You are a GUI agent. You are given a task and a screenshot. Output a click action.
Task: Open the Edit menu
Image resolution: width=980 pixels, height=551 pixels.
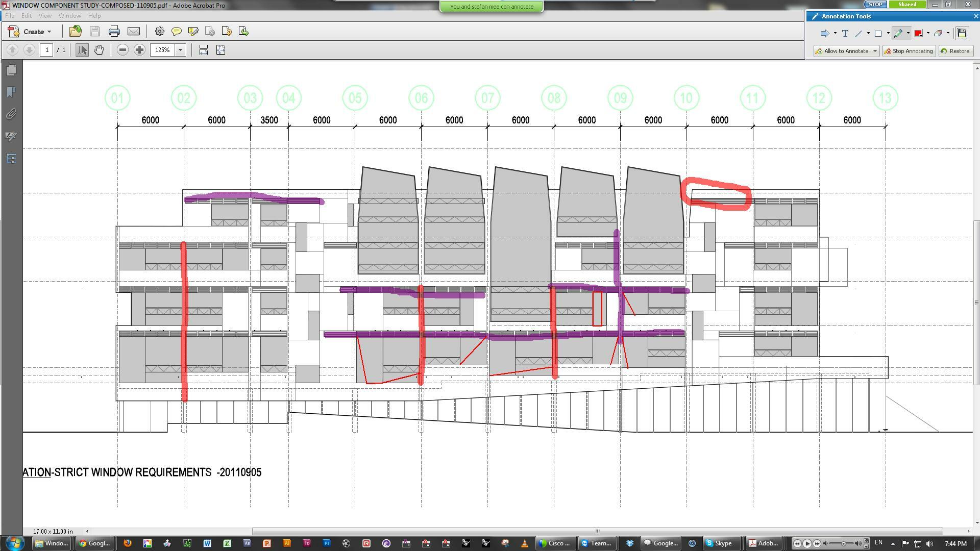(27, 16)
